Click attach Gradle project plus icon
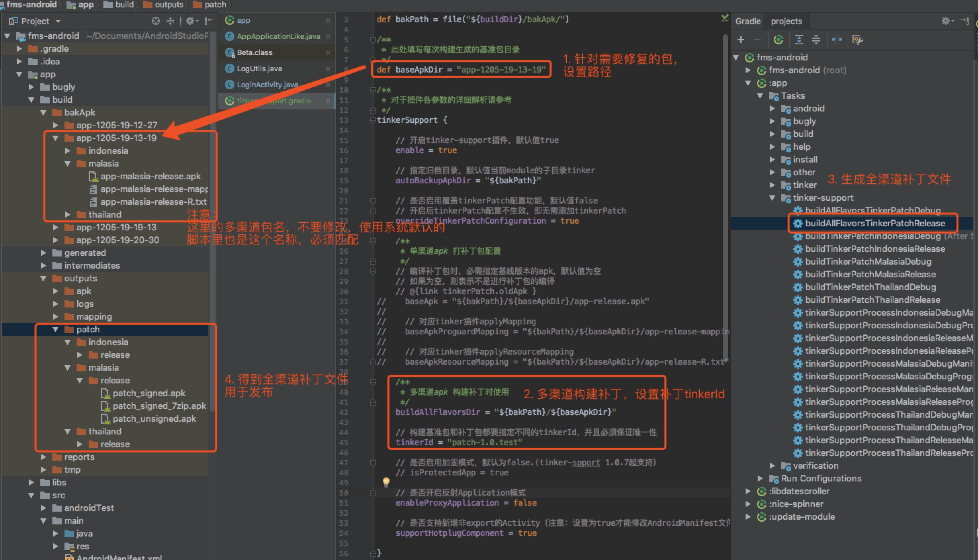Screen dimensions: 978x560 click(x=741, y=40)
